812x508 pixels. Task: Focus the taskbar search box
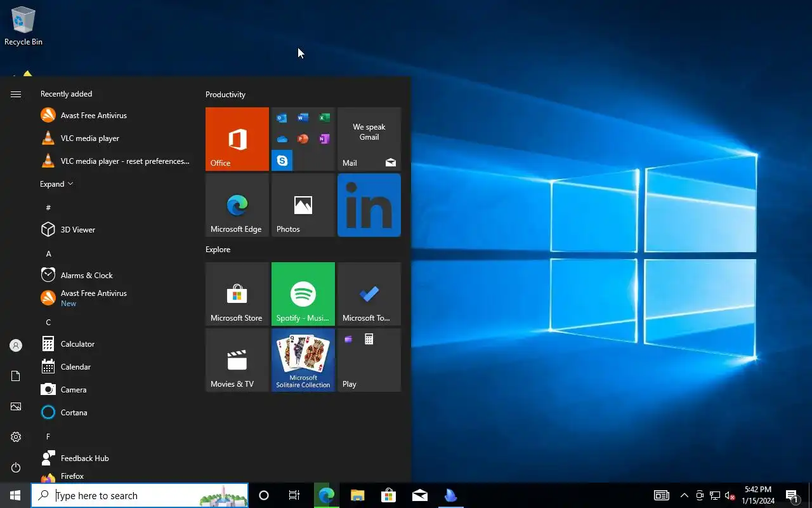[140, 495]
